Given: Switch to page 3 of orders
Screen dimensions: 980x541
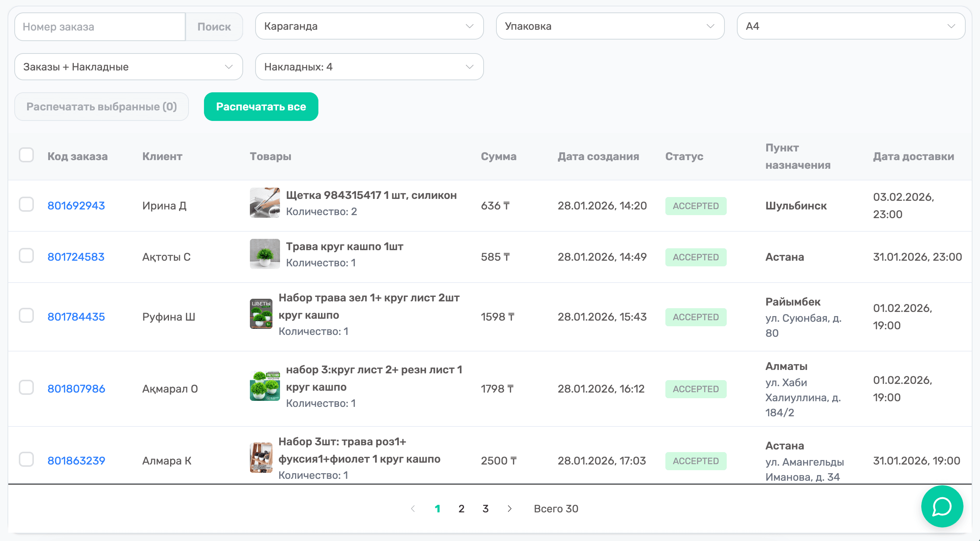Looking at the screenshot, I should coord(485,509).
